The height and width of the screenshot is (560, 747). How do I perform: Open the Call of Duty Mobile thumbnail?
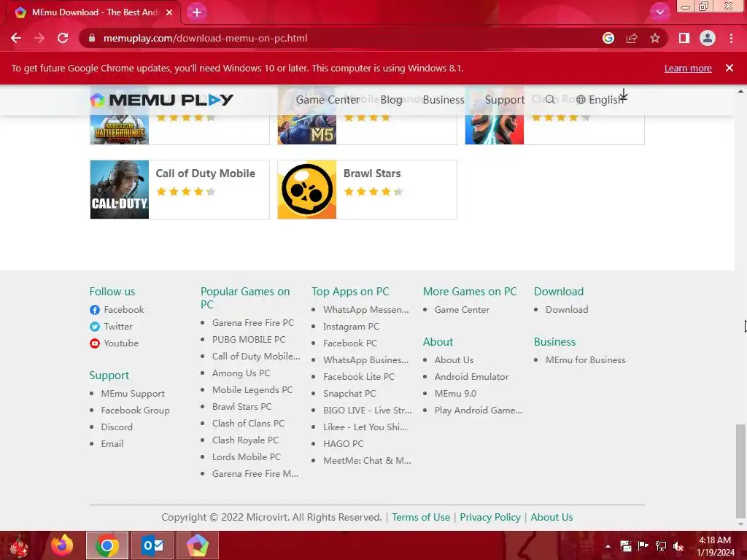point(120,190)
